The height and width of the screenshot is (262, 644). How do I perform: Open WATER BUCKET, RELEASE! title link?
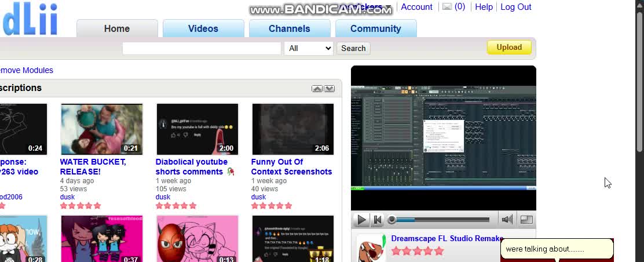93,166
